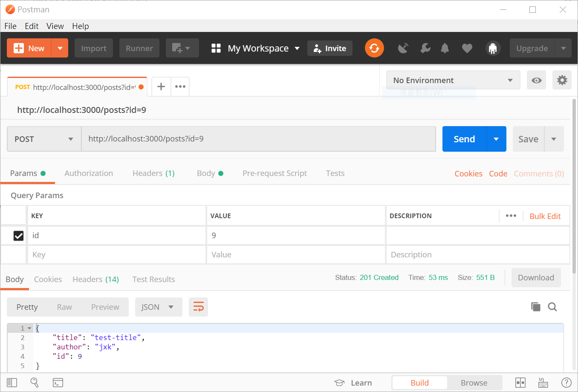Click the Save button
This screenshot has width=578, height=392.
click(x=528, y=139)
